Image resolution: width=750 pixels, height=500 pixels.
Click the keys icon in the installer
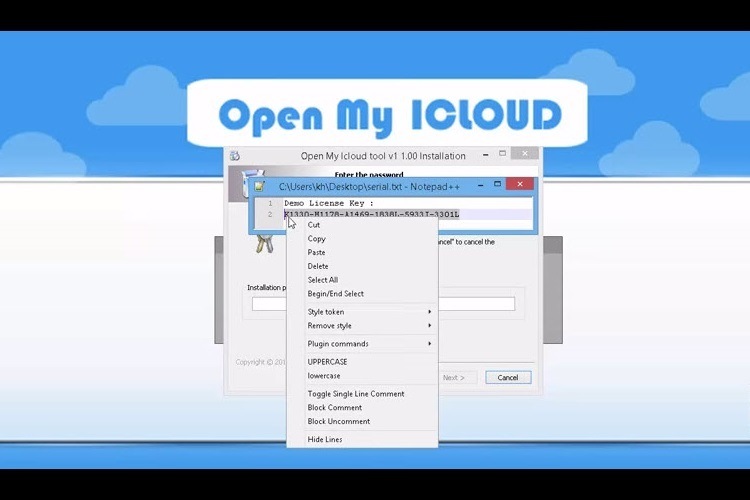[x=265, y=243]
